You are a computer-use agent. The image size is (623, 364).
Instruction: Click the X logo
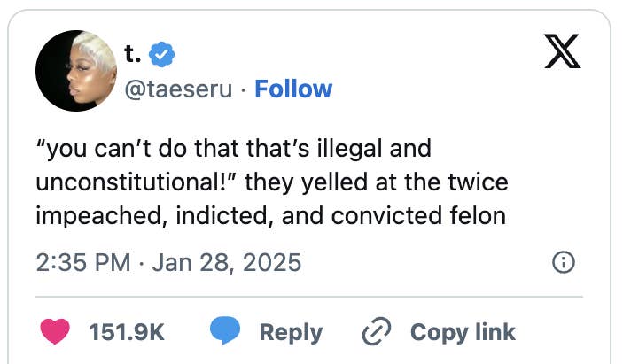[x=561, y=55]
